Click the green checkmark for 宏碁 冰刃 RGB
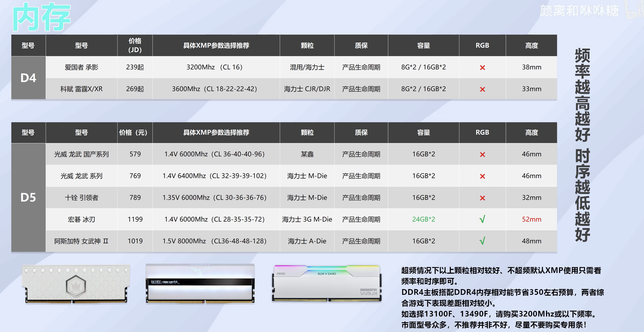 point(482,219)
